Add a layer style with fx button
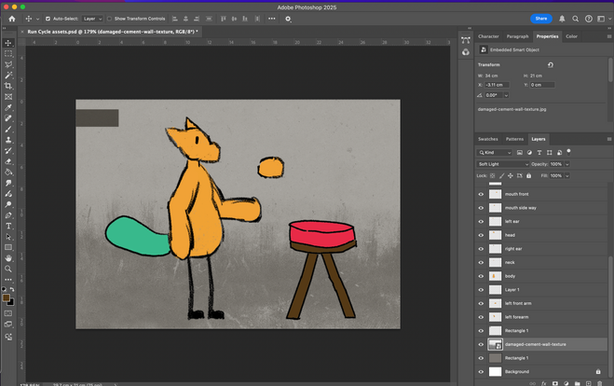The image size is (614, 386). [544, 384]
